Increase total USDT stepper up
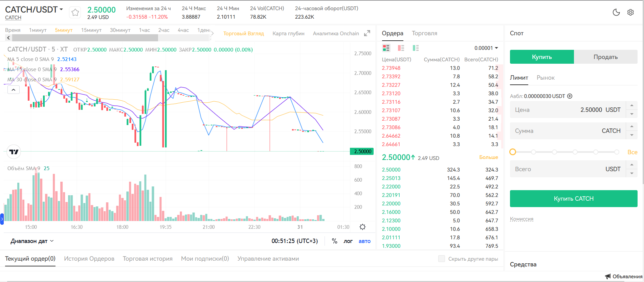 pos(632,165)
